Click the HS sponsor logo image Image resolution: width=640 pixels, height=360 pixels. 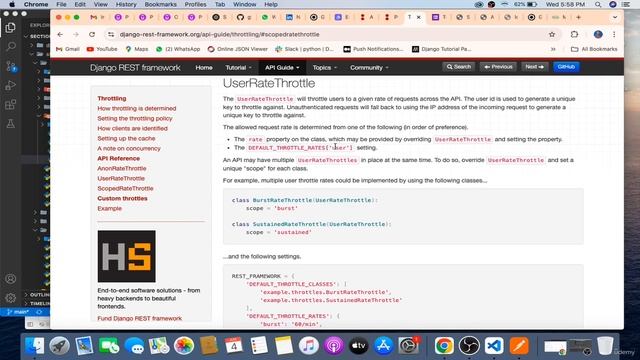point(127,256)
